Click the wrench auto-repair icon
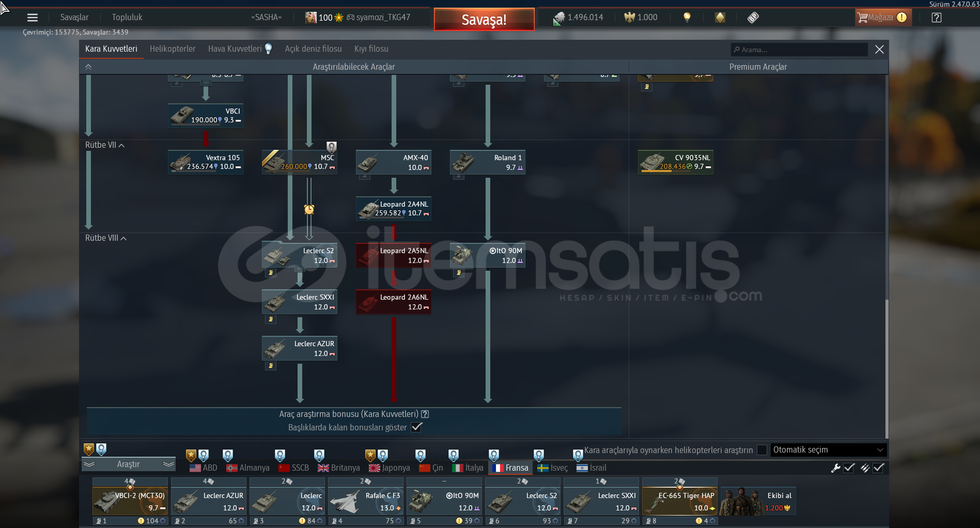Screen dimensions: 980x528 (x=835, y=468)
